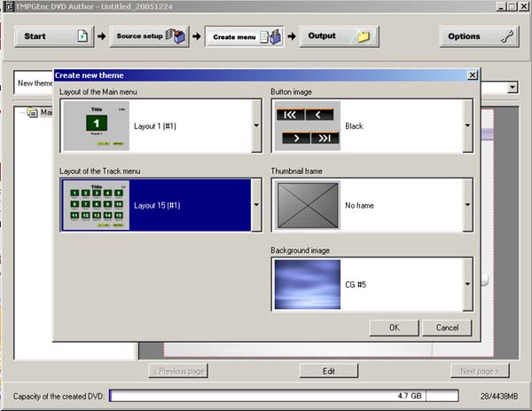Click the Source setup film icon
The width and height of the screenshot is (532, 411).
pyautogui.click(x=176, y=36)
